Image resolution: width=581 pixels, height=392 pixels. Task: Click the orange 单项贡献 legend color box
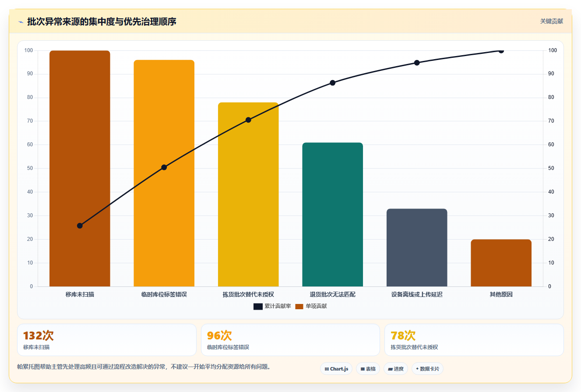coord(299,306)
